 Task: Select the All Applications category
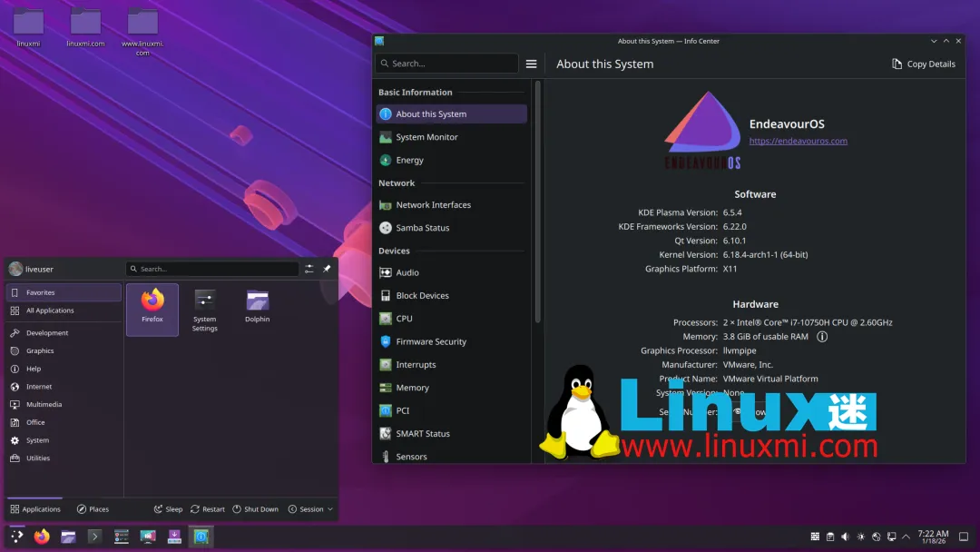(64, 310)
